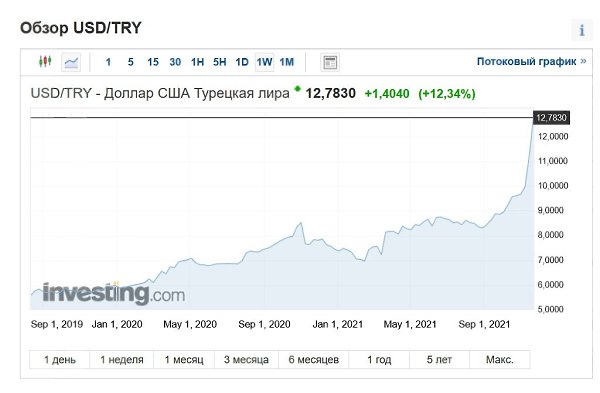The image size is (600, 393).
Task: Switch to the 1H interval
Action: [x=197, y=62]
